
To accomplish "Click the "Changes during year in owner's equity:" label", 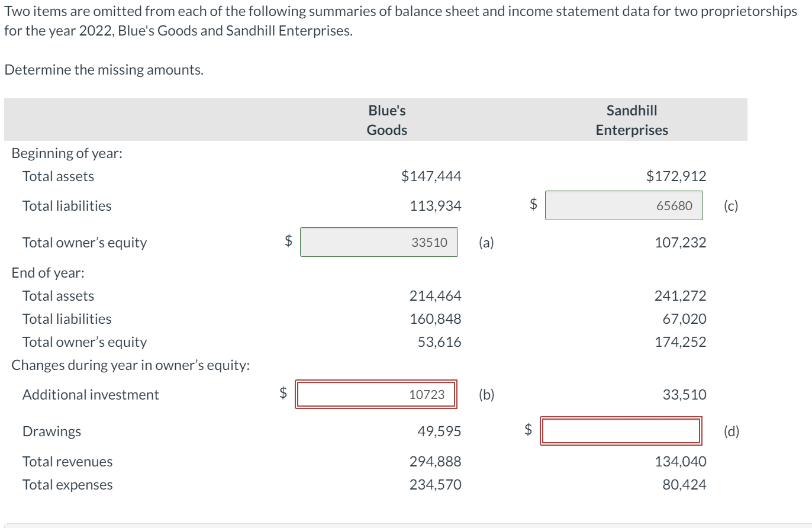I will 130,365.
